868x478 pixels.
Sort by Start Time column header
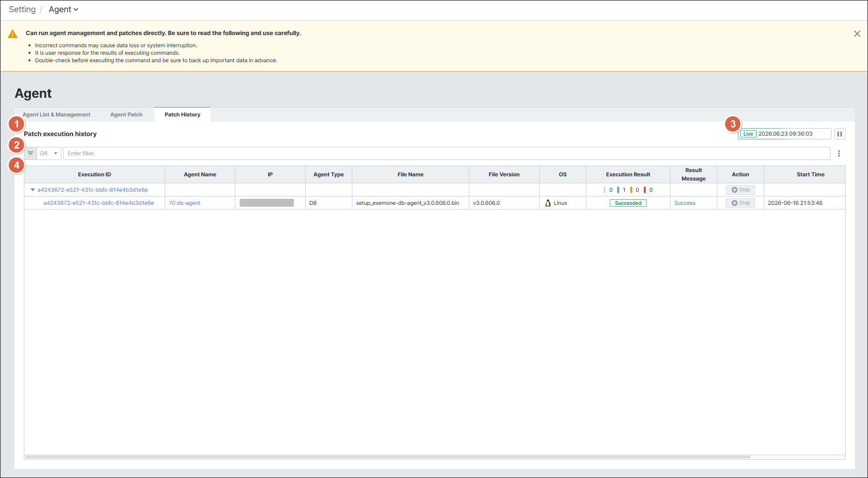pyautogui.click(x=810, y=174)
